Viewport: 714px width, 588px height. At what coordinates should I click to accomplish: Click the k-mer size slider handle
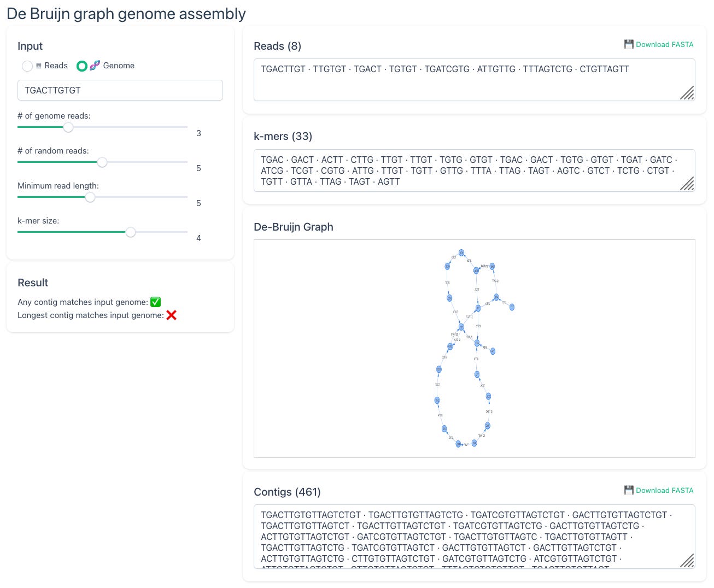click(x=131, y=232)
